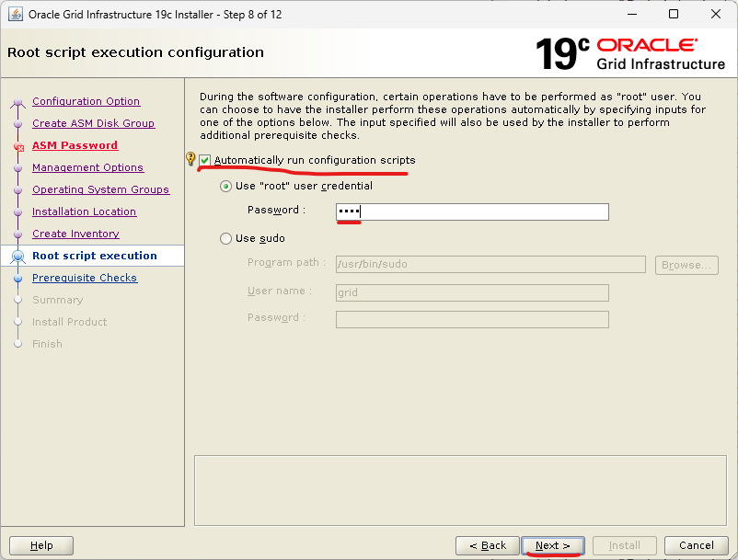
Task: Click the ASM Password step error icon
Action: 17,146
